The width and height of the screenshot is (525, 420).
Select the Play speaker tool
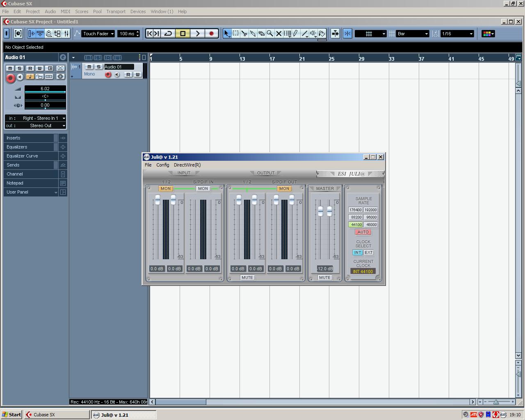(x=313, y=34)
